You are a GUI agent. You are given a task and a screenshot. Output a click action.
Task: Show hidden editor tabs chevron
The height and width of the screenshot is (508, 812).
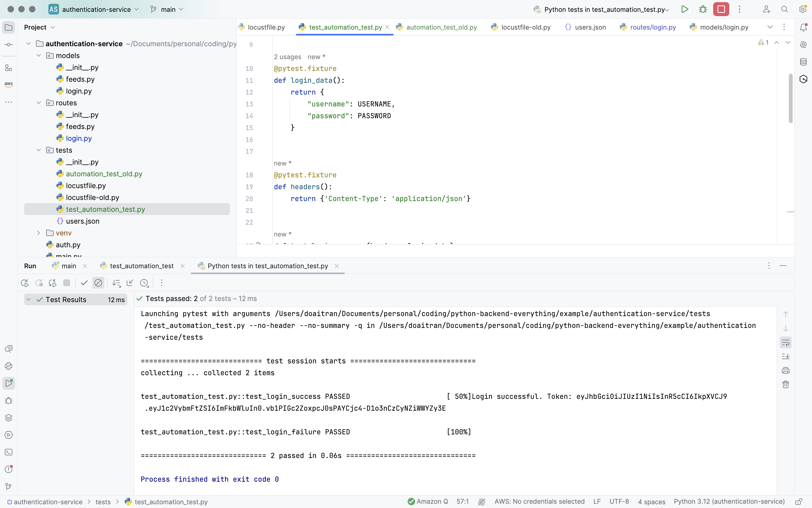[x=770, y=27]
